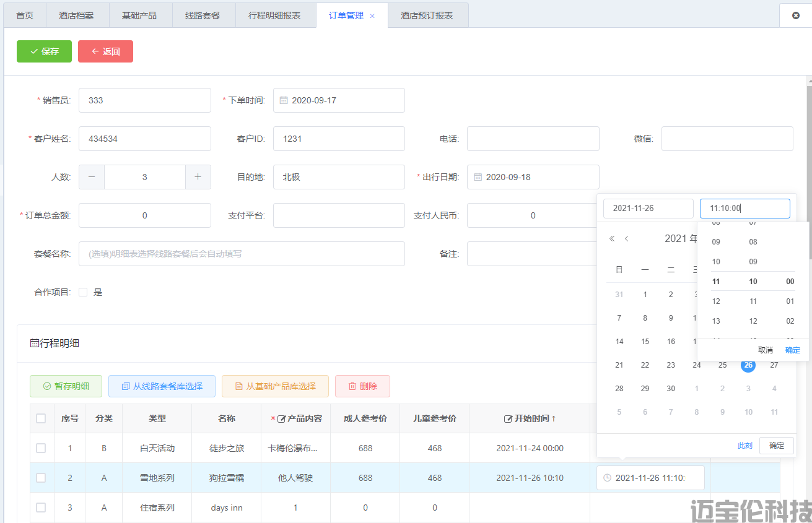Go to previous month with single-arrow icon

click(627, 239)
